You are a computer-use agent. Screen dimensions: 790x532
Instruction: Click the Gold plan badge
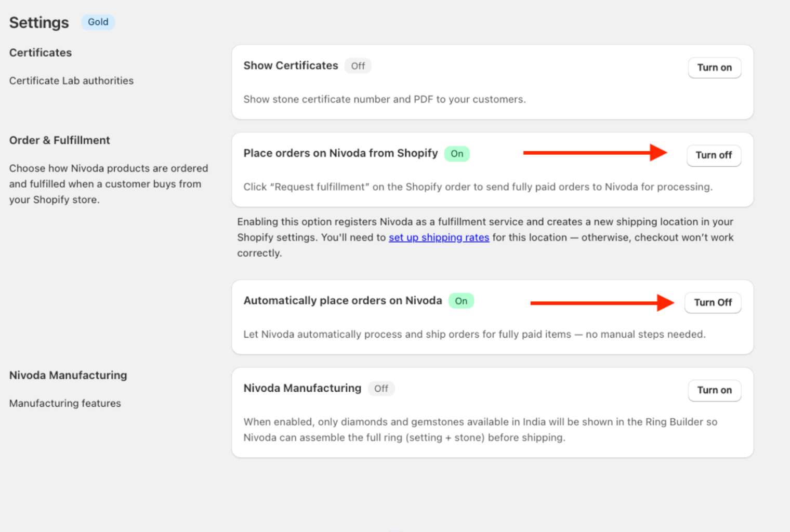[98, 22]
